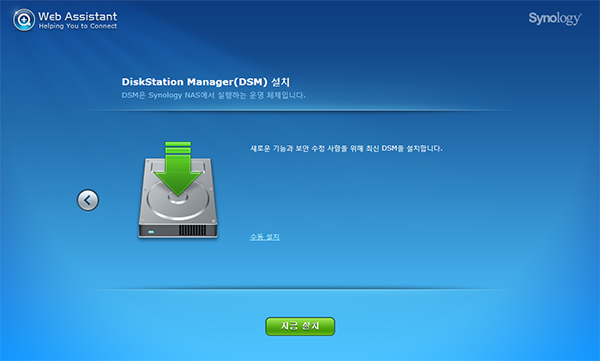Click the "DiskStation Manager(DSM) 설치" heading
The width and height of the screenshot is (600, 361).
click(205, 82)
